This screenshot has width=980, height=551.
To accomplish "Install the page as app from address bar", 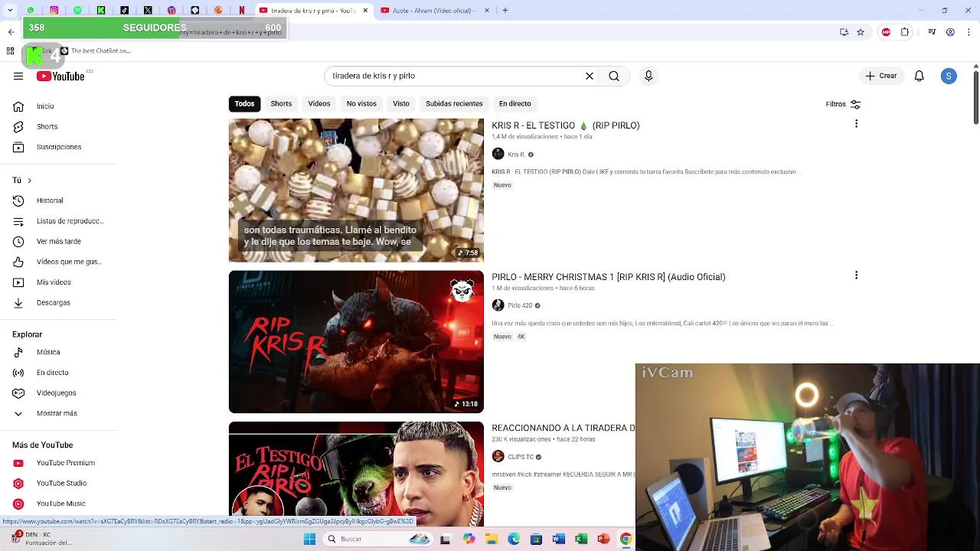I will pos(844,32).
